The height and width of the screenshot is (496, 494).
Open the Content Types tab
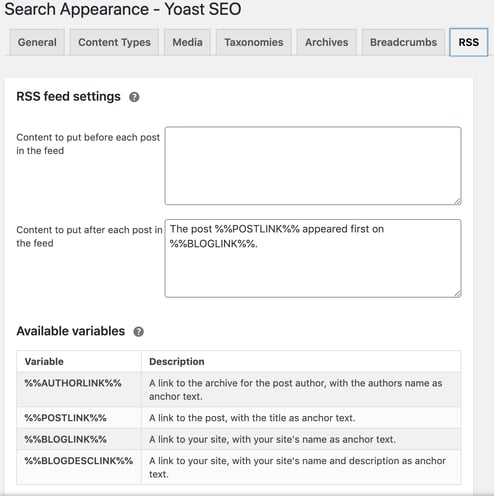click(x=114, y=42)
